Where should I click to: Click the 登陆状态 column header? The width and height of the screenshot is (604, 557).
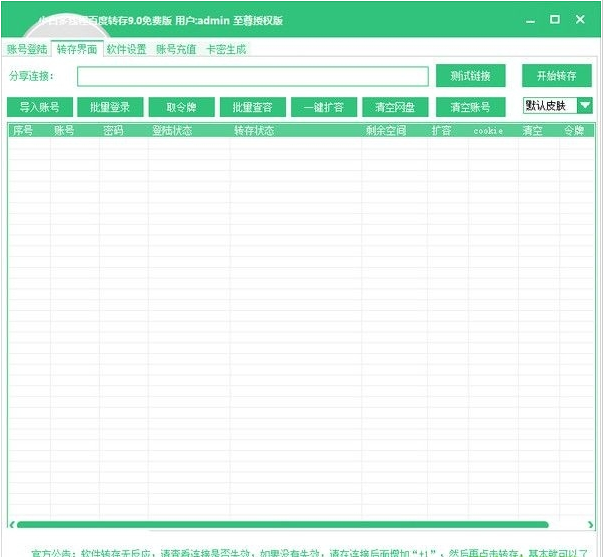click(172, 131)
